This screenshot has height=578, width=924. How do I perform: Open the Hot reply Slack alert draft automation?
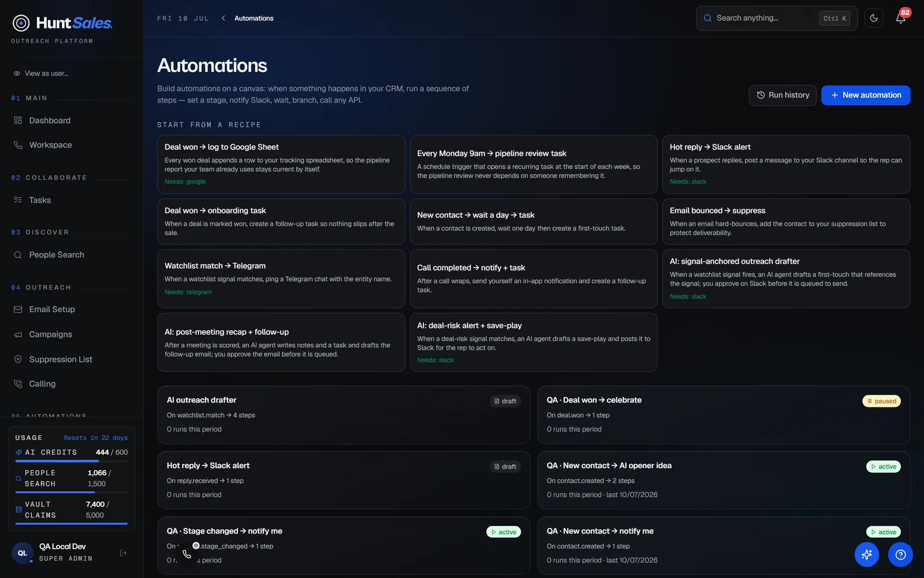click(x=344, y=480)
